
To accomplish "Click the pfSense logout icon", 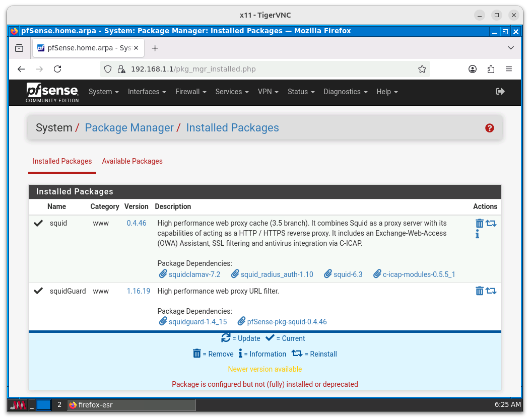I will coord(500,91).
